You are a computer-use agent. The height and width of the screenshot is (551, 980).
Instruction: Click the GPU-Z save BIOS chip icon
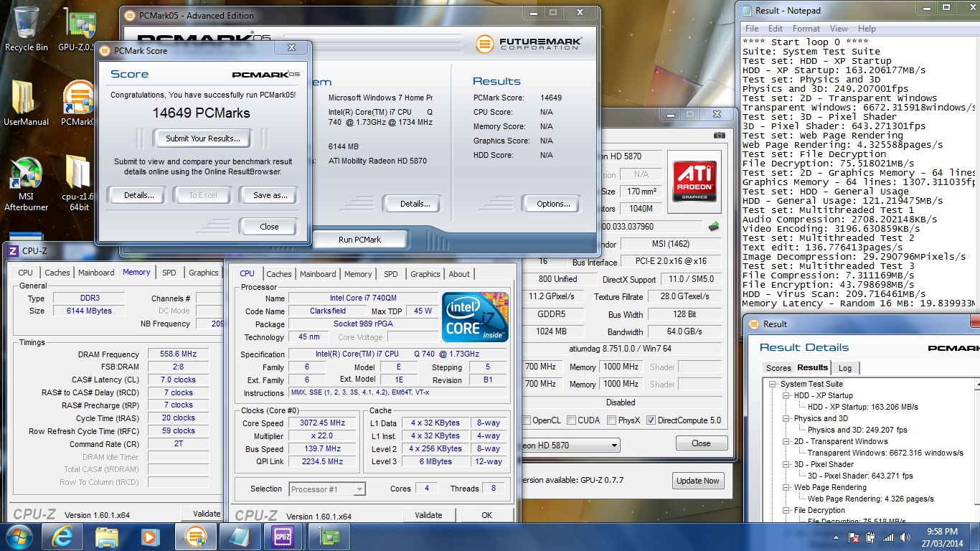pyautogui.click(x=714, y=227)
